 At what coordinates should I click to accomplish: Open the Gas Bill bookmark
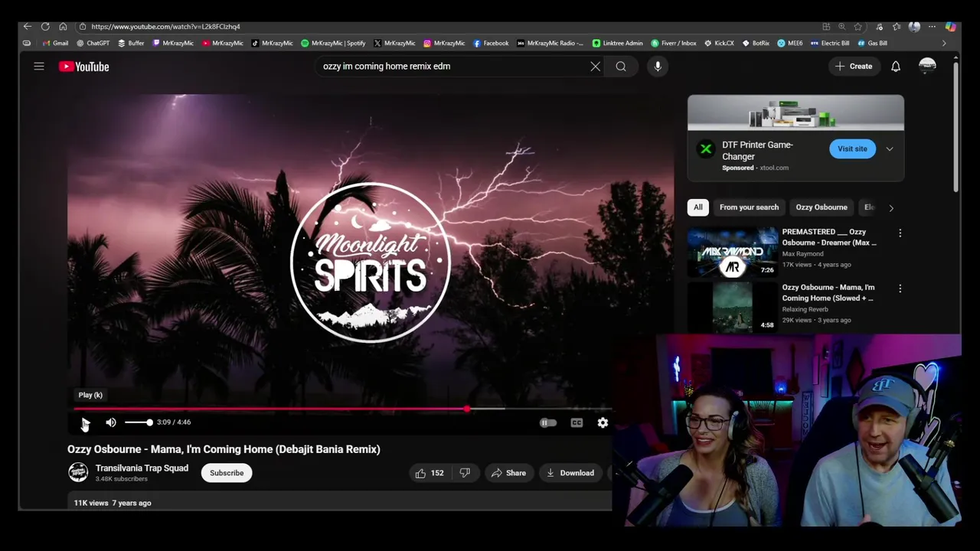[x=873, y=44]
